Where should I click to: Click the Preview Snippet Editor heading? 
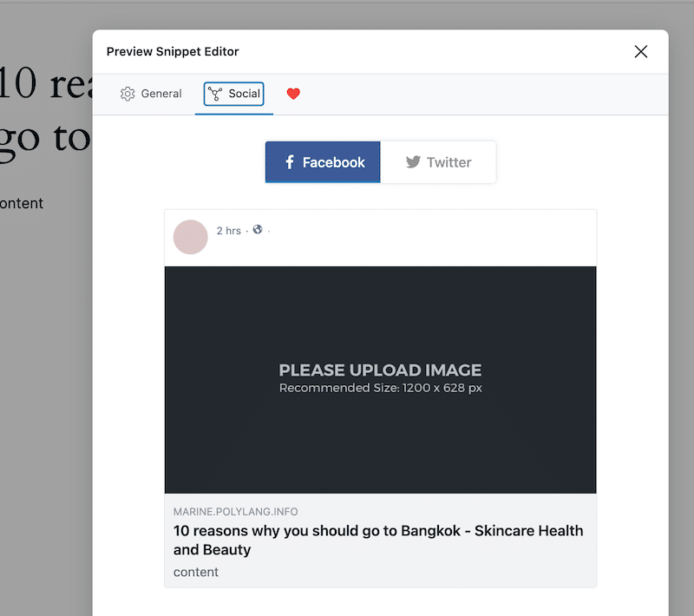(172, 51)
